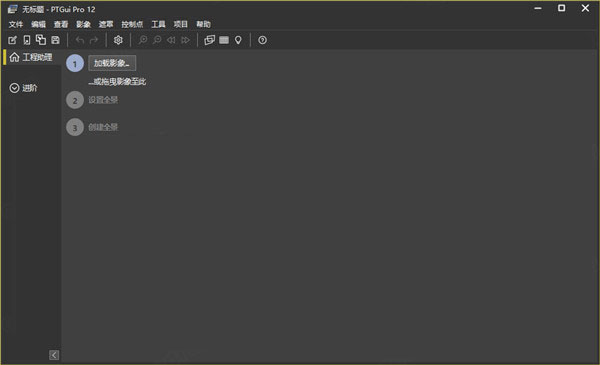Click the control point pin icon
Image resolution: width=600 pixels, height=365 pixels.
tap(238, 40)
